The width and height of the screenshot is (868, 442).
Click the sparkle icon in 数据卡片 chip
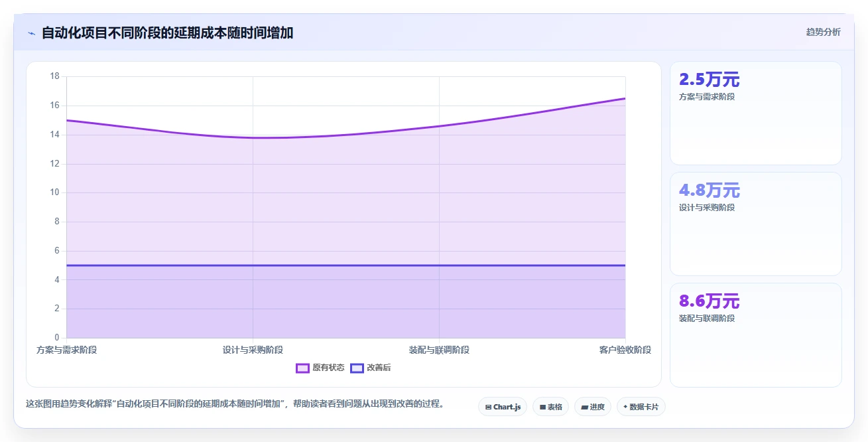[x=625, y=407]
